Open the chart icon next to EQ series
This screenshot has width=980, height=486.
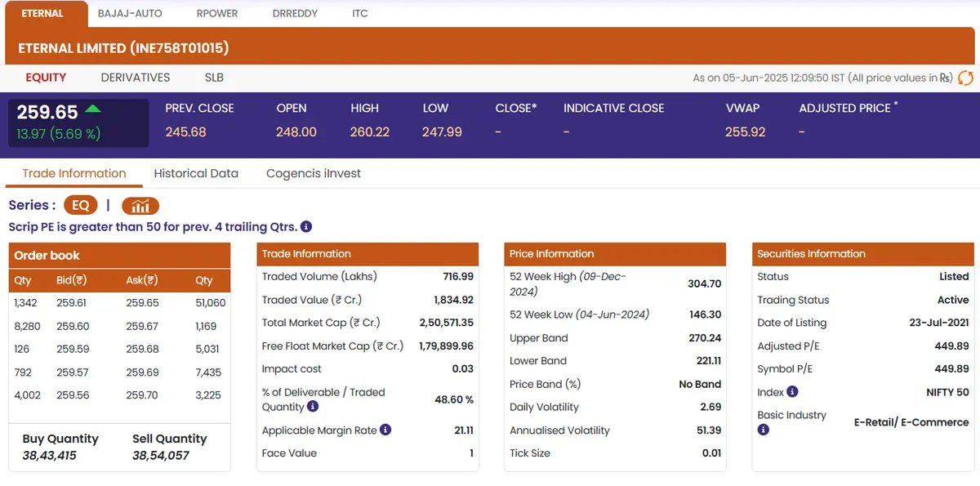point(140,206)
